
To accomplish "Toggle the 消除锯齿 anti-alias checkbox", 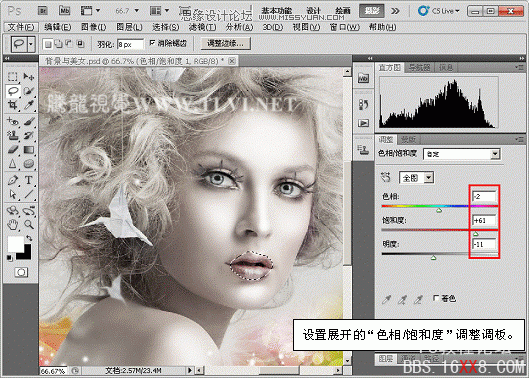I will (152, 43).
